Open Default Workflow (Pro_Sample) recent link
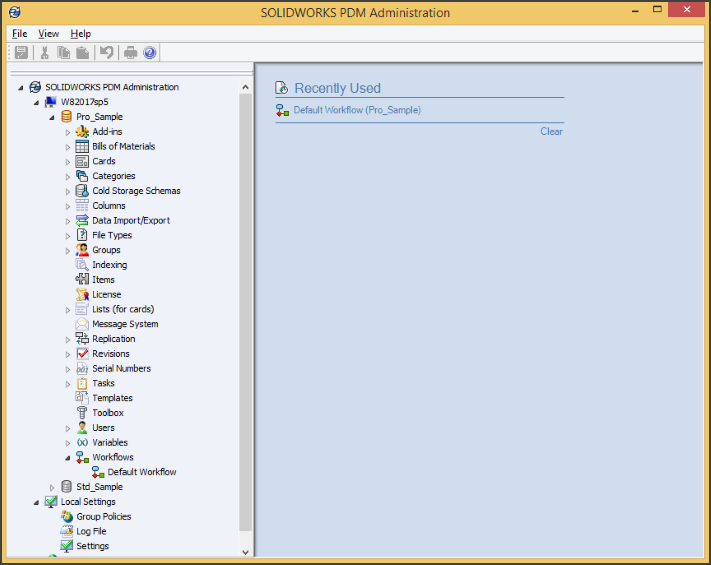This screenshot has width=711, height=565. tap(357, 110)
